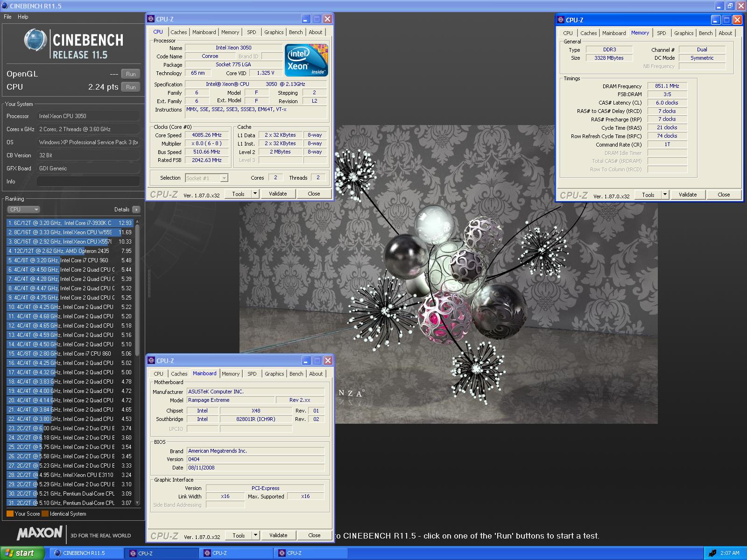Click the DRAM Frequency value 851.1 MHz
Viewport: 747px width, 560px height.
click(667, 86)
